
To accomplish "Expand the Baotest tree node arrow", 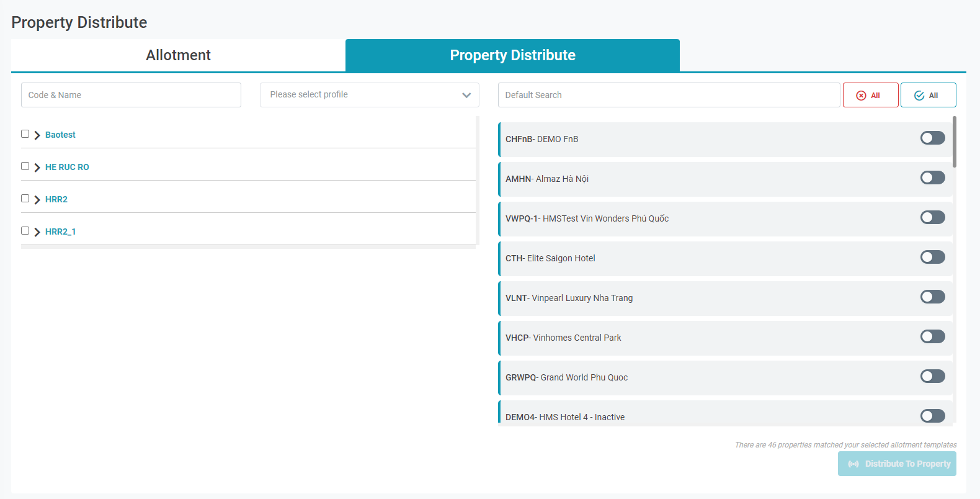I will 37,135.
